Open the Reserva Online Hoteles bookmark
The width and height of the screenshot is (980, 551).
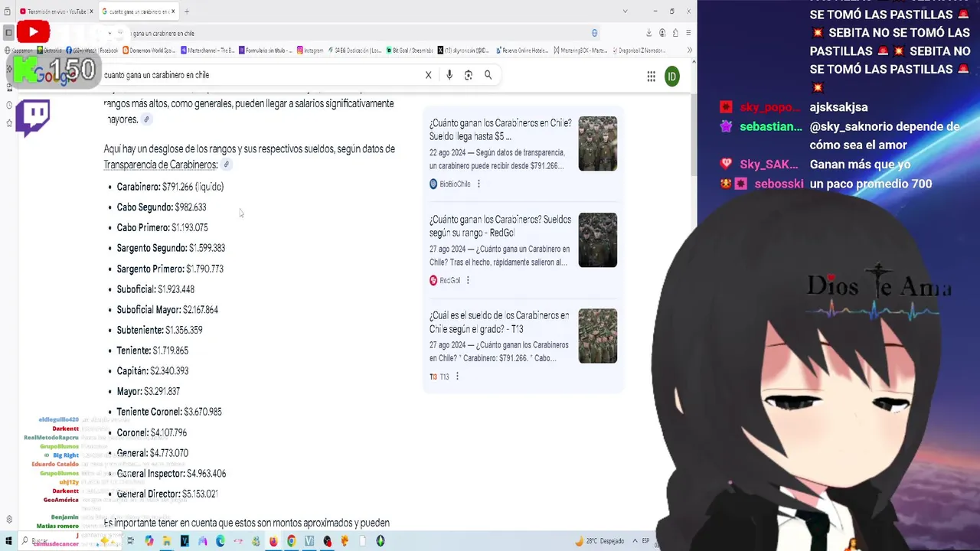point(521,51)
